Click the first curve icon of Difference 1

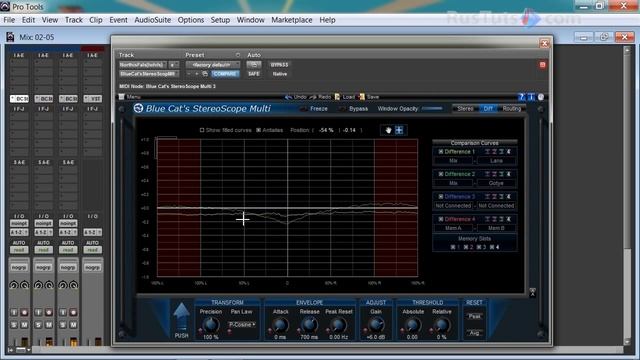coord(487,151)
